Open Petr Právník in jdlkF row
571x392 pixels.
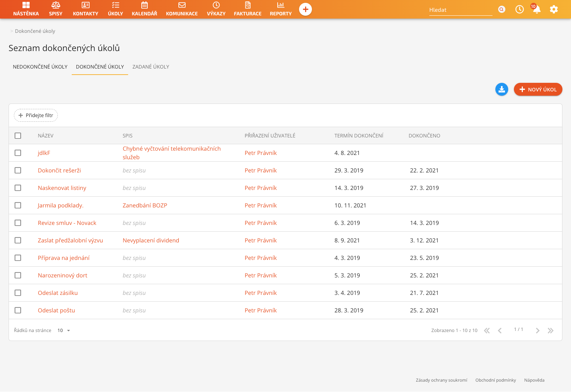tap(261, 153)
